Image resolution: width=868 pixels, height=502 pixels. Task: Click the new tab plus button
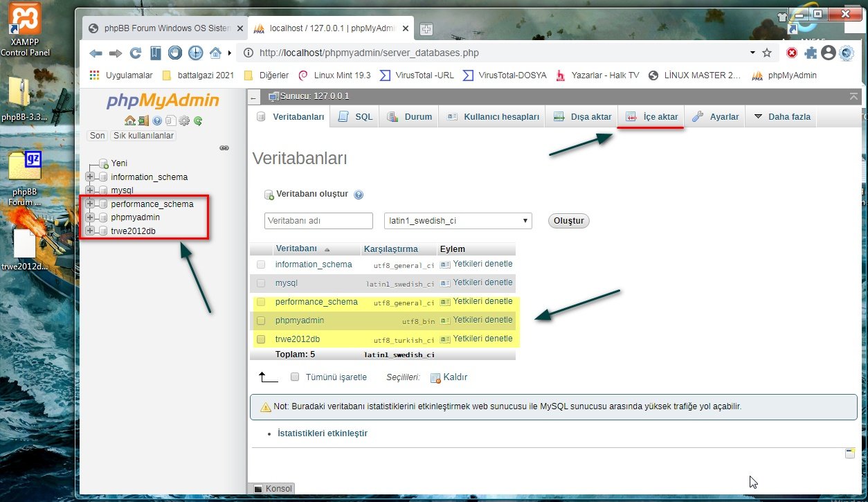pyautogui.click(x=426, y=28)
